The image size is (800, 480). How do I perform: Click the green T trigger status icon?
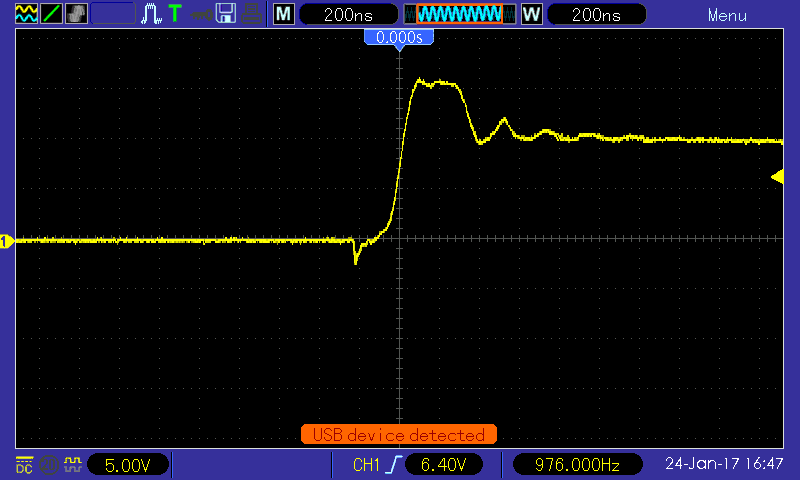tap(175, 13)
